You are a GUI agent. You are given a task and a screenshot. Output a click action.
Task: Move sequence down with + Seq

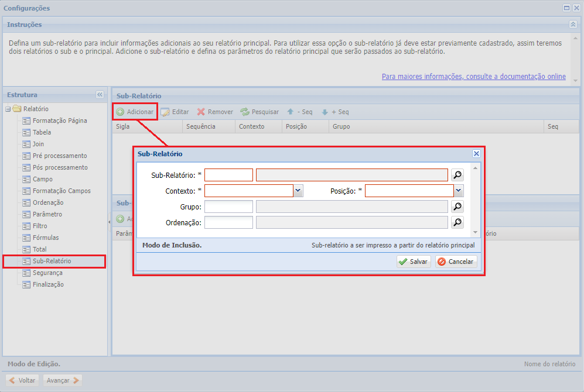point(335,112)
